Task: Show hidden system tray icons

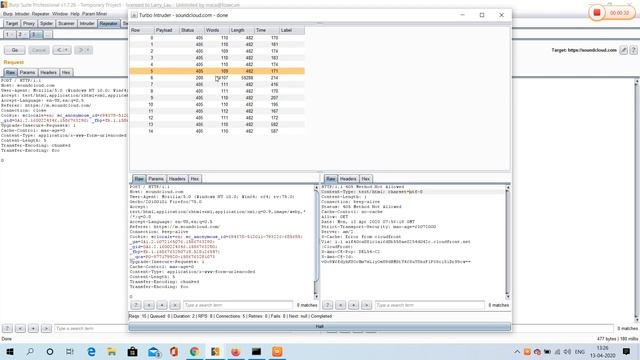Action: pyautogui.click(x=517, y=351)
